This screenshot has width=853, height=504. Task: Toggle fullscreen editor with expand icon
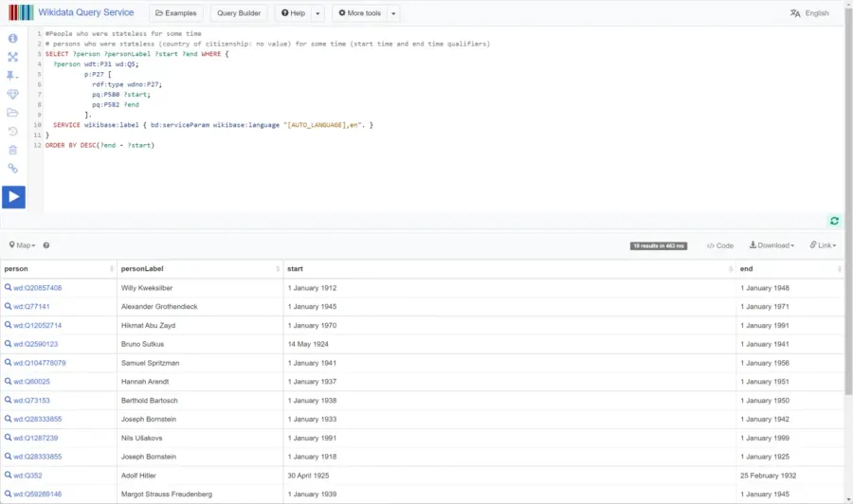coord(12,57)
